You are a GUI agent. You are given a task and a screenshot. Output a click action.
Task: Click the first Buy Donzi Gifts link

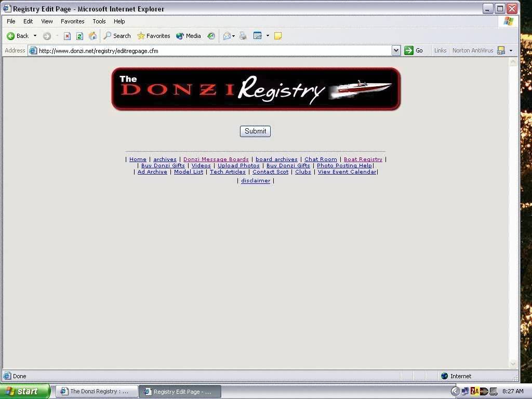163,166
